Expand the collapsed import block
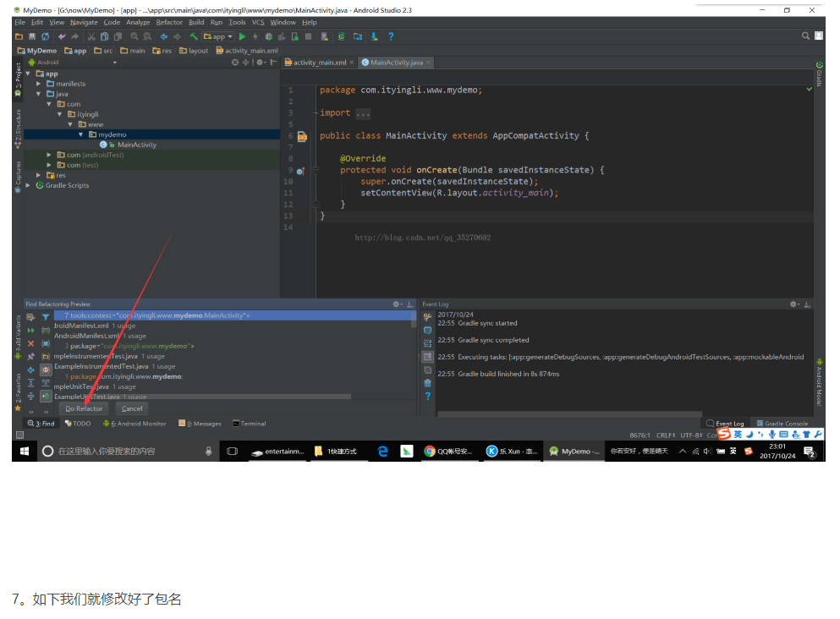840x619 pixels. (316, 113)
